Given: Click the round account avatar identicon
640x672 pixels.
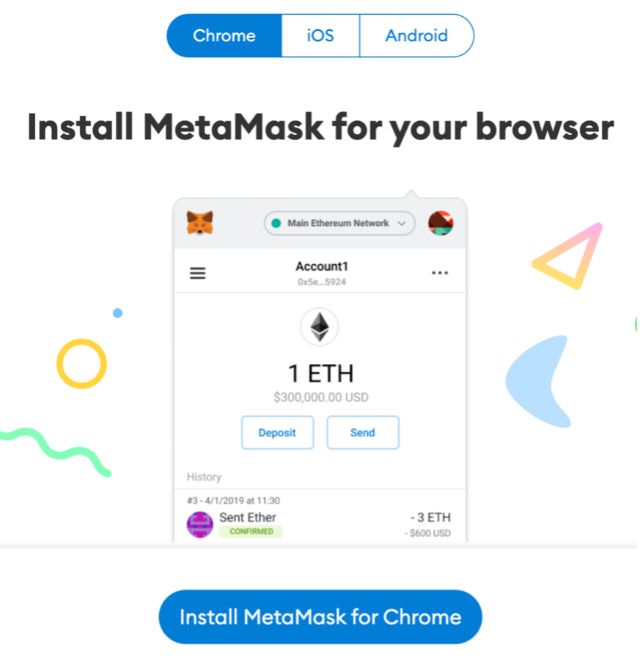Looking at the screenshot, I should 441,223.
